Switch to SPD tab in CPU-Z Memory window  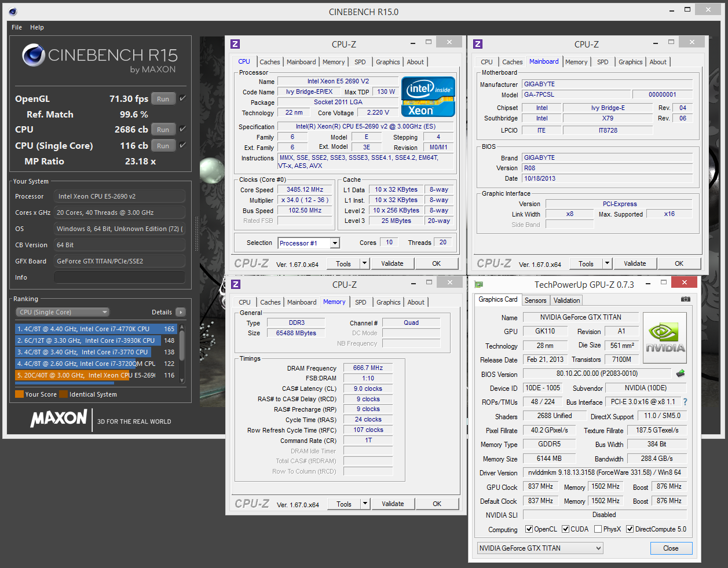click(361, 302)
